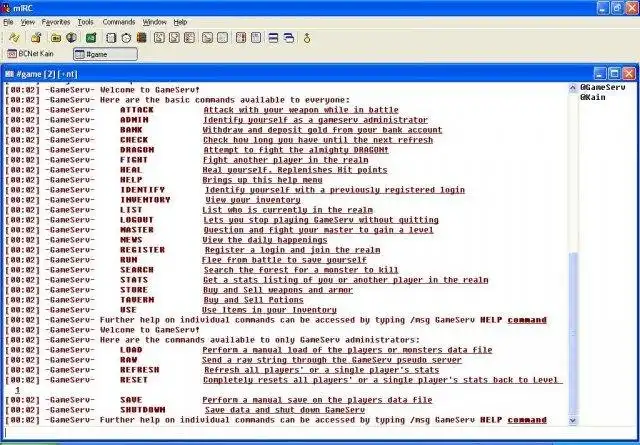Switch to the BCNet Kain status window
The width and height of the screenshot is (640, 445).
pyautogui.click(x=31, y=54)
